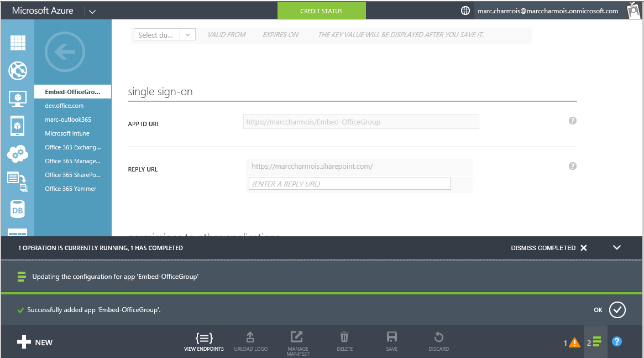The image size is (644, 358).
Task: Show help for APP ID URI
Action: tap(573, 121)
